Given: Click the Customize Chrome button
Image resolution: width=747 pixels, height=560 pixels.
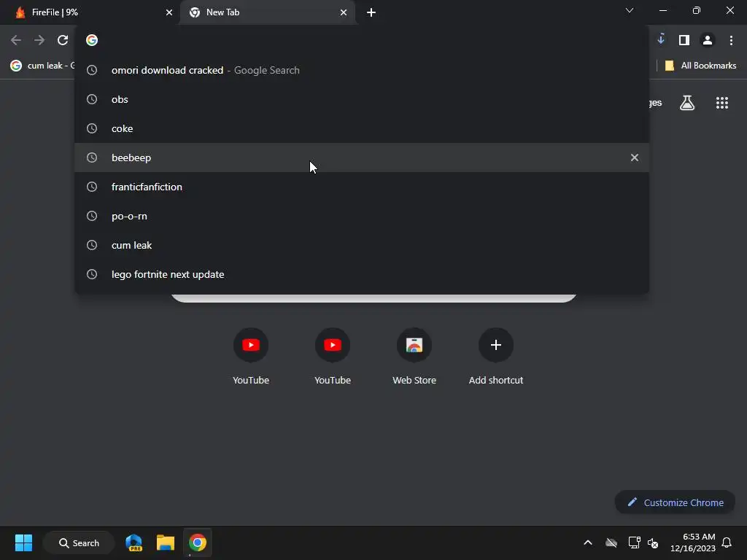Looking at the screenshot, I should tap(675, 502).
